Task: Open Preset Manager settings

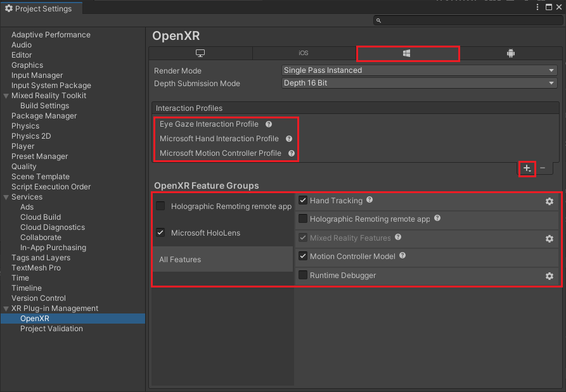Action: tap(39, 156)
